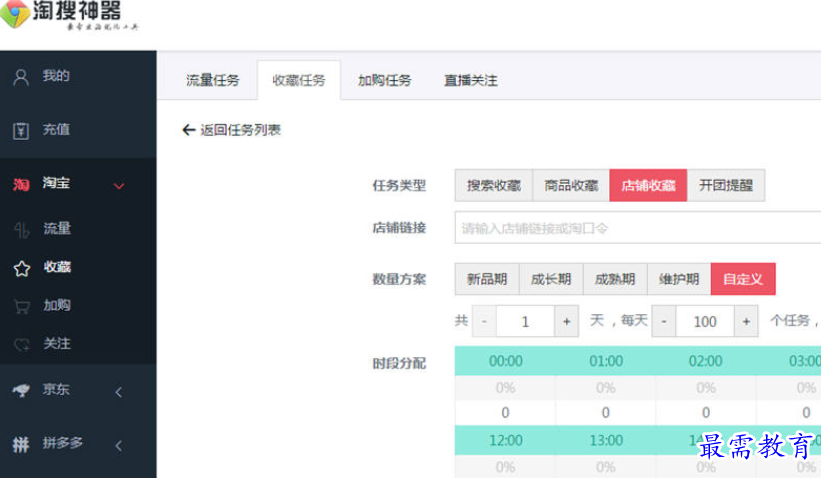The image size is (821, 478).
Task: Select the 搜索收藏 task type
Action: coord(494,185)
